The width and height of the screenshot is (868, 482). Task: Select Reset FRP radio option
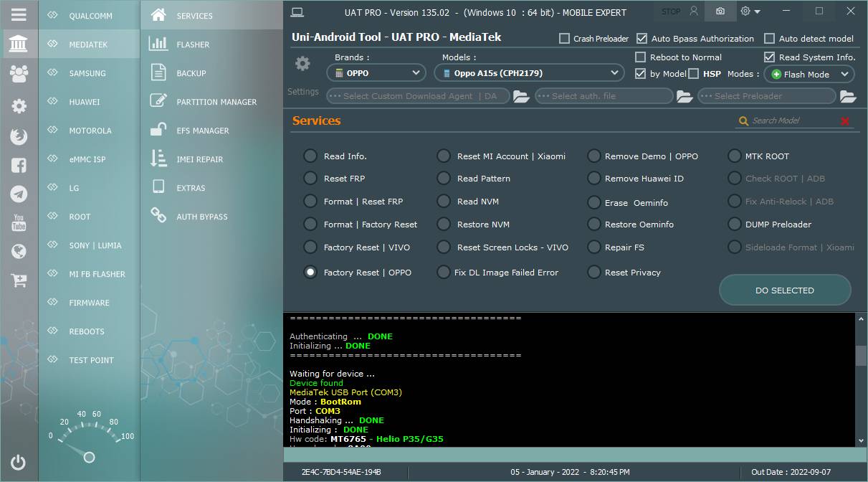coord(310,179)
